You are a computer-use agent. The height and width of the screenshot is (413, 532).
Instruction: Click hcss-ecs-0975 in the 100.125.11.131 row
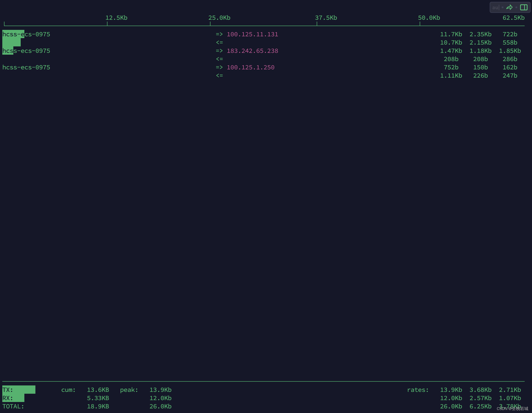[26, 34]
